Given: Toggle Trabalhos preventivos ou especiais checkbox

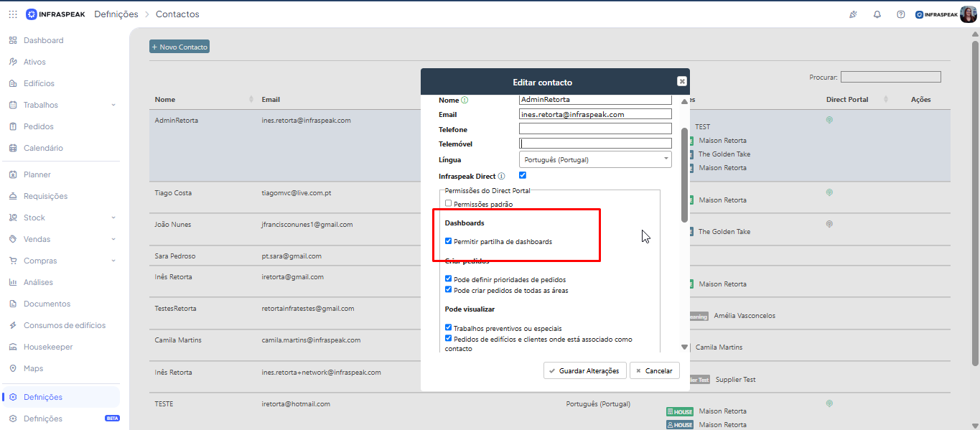Looking at the screenshot, I should (x=449, y=327).
